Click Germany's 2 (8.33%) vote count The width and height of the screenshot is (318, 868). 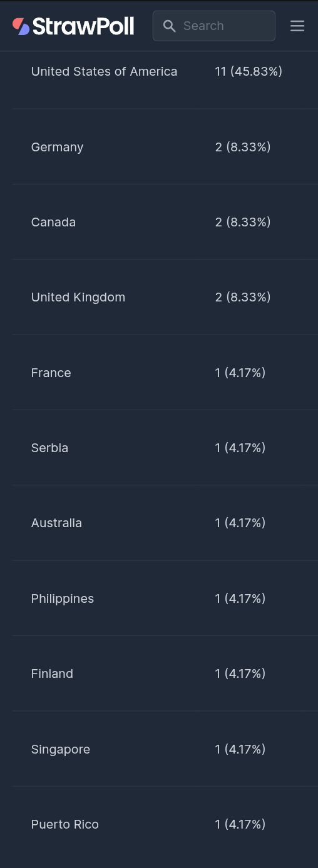coord(243,147)
